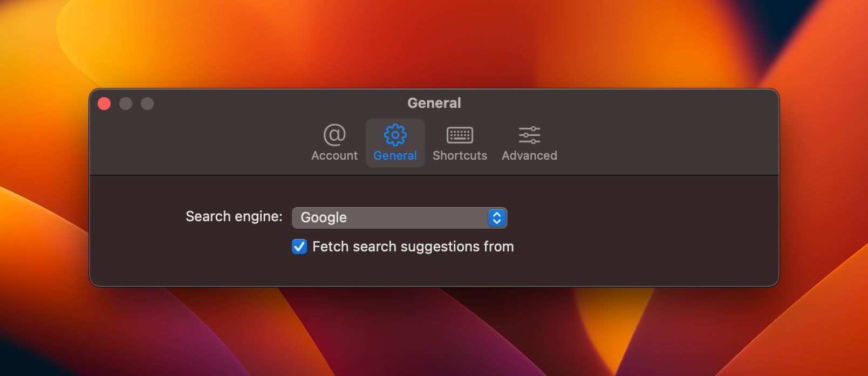Click the Google text in the popup
This screenshot has width=868, height=376.
tap(324, 217)
